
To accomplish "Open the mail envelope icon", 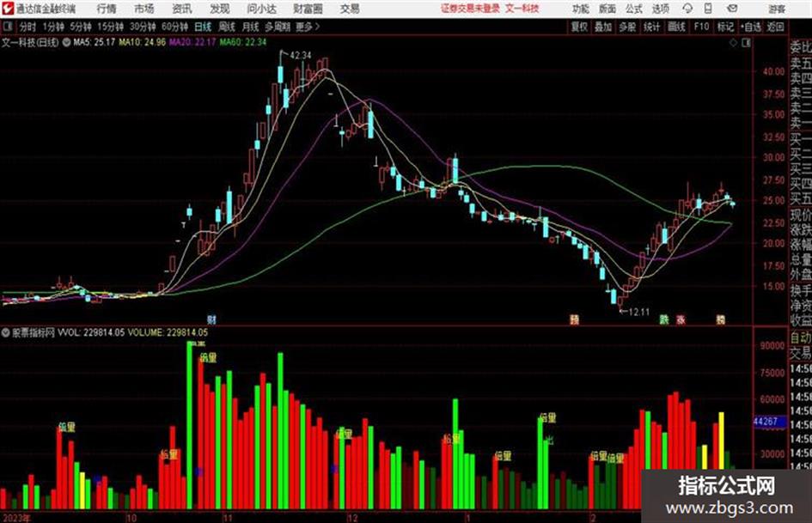I will click(x=732, y=9).
